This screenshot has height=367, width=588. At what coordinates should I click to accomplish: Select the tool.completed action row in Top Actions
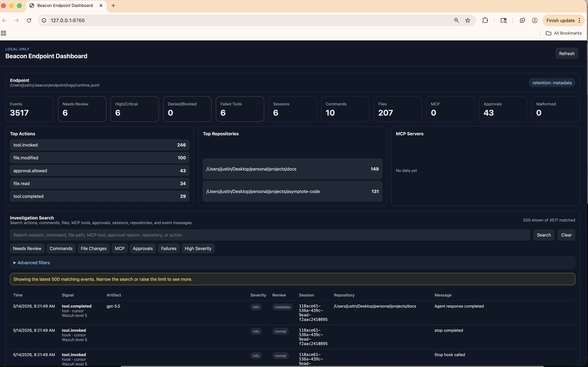pyautogui.click(x=100, y=196)
